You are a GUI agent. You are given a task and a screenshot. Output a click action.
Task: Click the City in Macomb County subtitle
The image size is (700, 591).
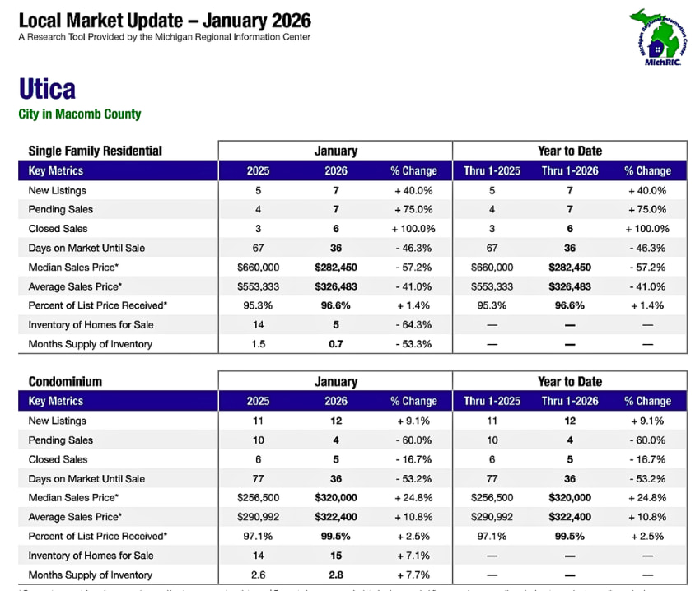[80, 114]
